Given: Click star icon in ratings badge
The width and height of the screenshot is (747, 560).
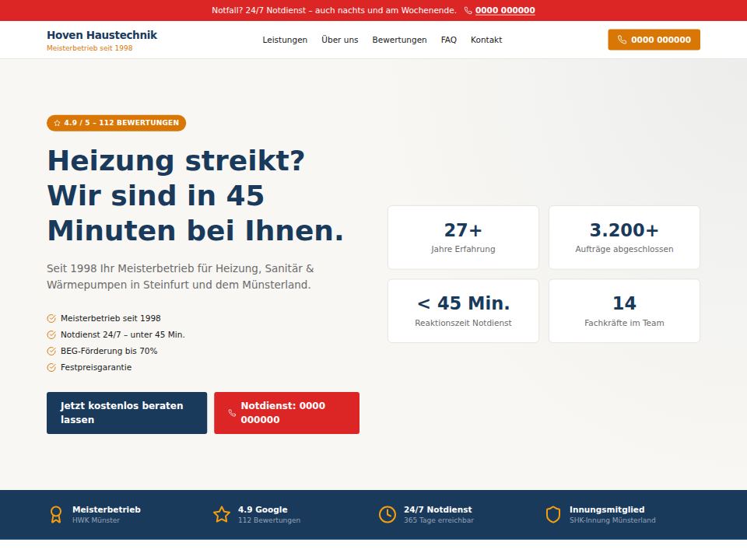Looking at the screenshot, I should tap(57, 123).
